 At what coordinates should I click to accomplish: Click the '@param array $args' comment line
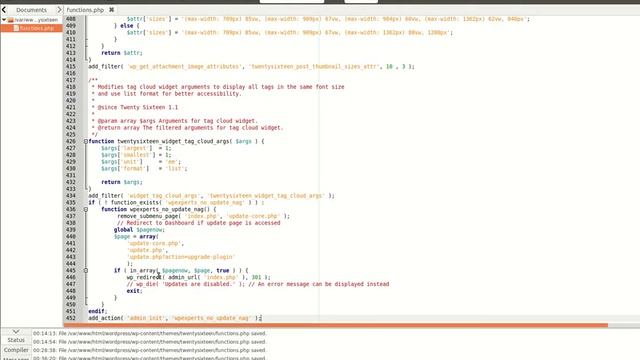point(175,121)
